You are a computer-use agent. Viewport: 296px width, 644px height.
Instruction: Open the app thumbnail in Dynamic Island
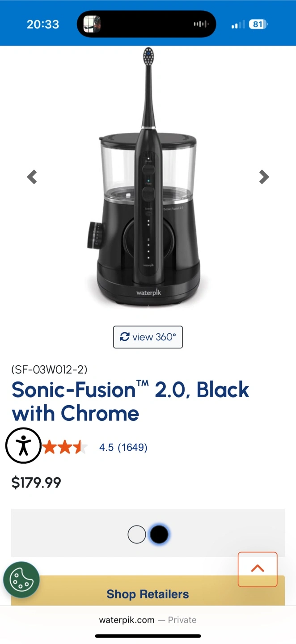pyautogui.click(x=92, y=24)
